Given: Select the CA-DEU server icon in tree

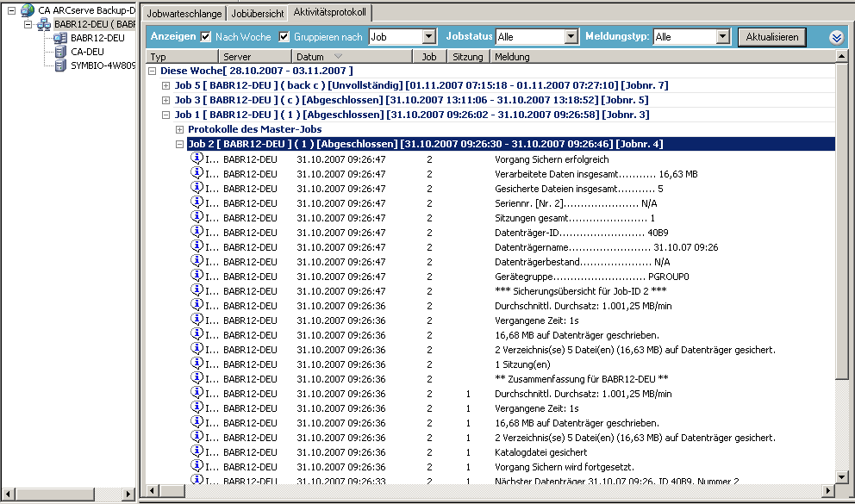Looking at the screenshot, I should pyautogui.click(x=59, y=52).
